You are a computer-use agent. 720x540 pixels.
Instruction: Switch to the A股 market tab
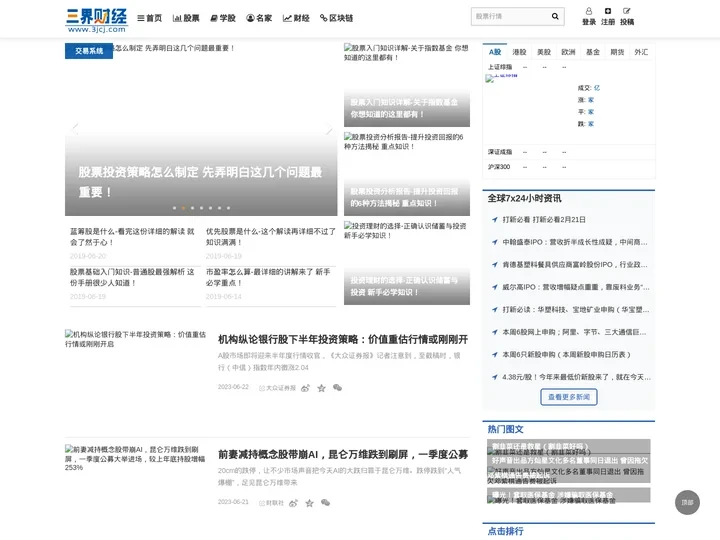[495, 52]
